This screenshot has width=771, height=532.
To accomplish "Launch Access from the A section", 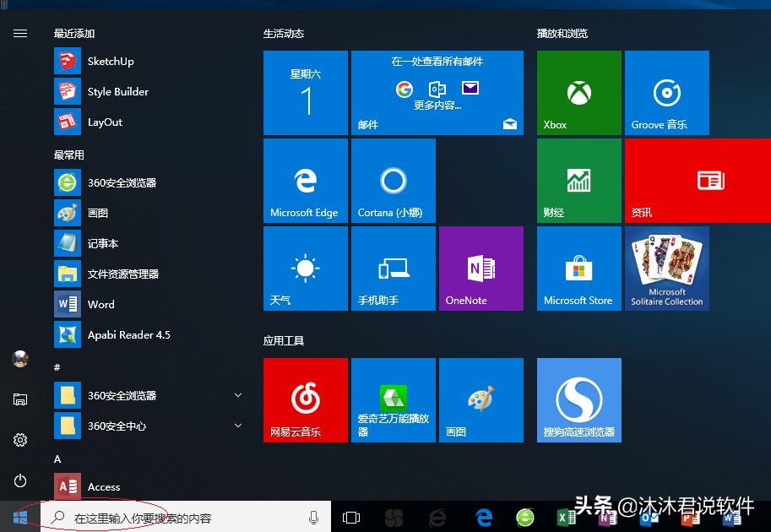I will coord(148,486).
